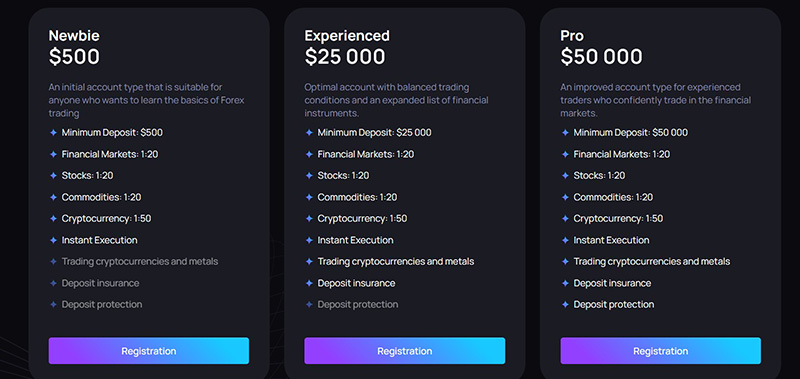Click star icon next to Pro Deposit protection
The image size is (800, 379).
pos(565,305)
